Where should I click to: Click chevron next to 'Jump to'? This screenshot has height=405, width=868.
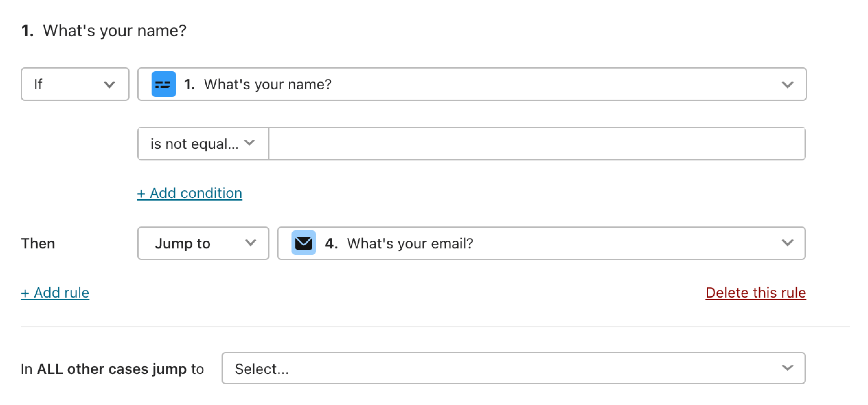click(x=251, y=243)
